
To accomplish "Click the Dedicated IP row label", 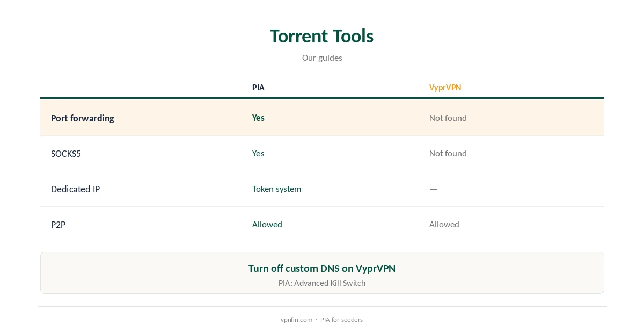I will (x=76, y=189).
